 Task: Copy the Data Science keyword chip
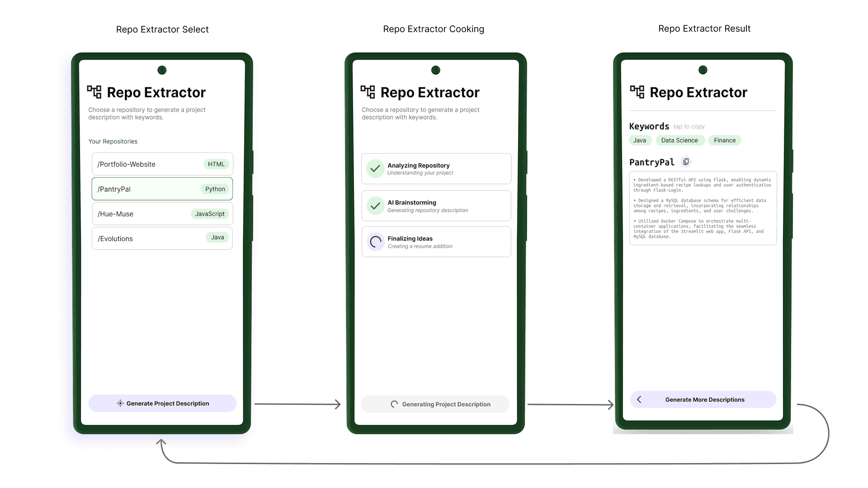[x=679, y=141]
